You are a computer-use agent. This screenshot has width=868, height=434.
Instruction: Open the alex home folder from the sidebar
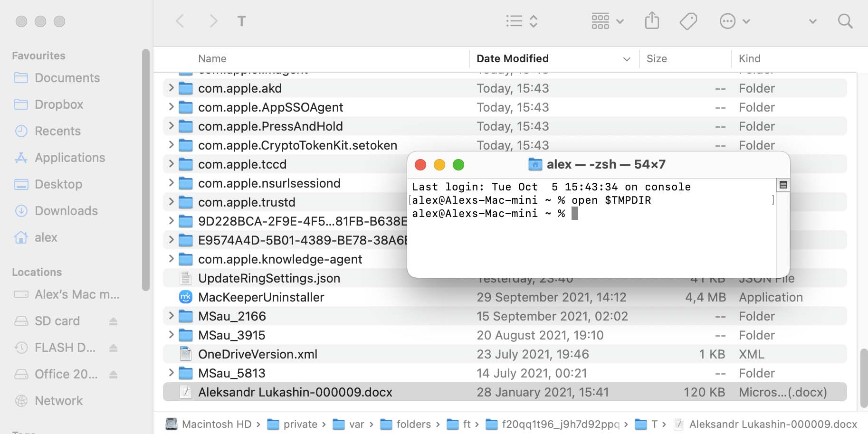[46, 237]
